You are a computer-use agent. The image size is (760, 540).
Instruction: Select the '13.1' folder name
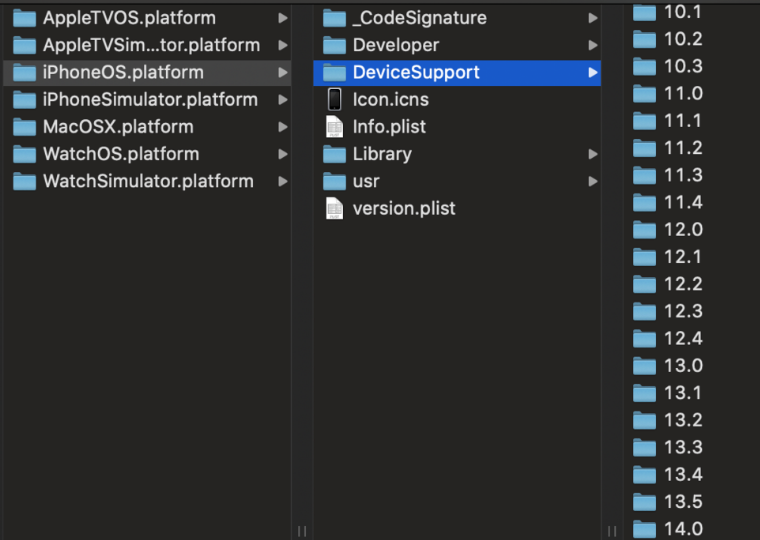coord(683,393)
